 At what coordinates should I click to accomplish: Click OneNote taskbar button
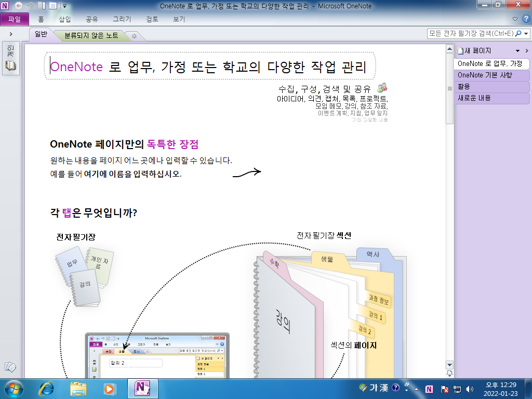(142, 389)
